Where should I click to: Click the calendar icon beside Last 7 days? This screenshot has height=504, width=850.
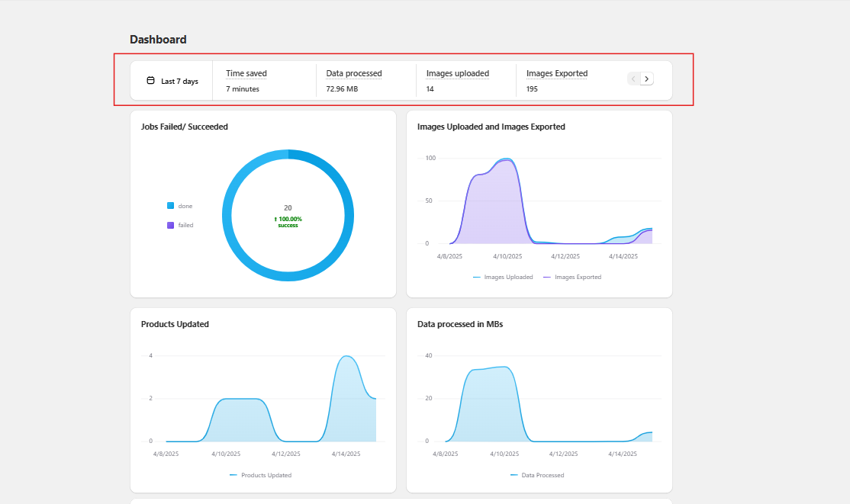click(x=150, y=81)
